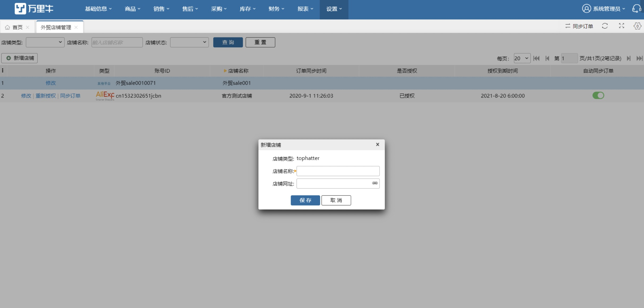Image resolution: width=644 pixels, height=308 pixels.
Task: Open the 系统管理员 account dropdown
Action: pos(609,9)
